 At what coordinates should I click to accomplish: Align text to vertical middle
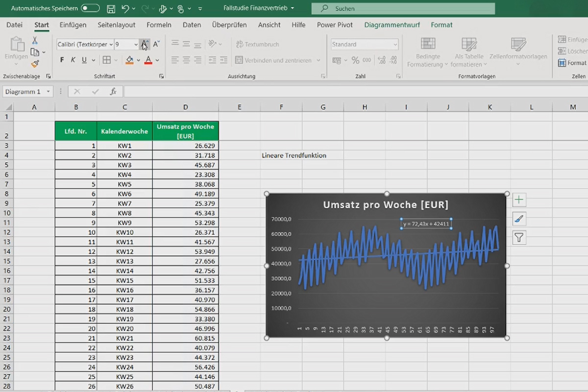(186, 44)
